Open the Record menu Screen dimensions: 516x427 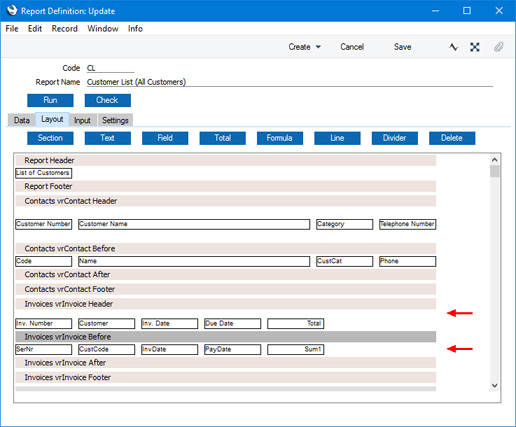(x=64, y=29)
